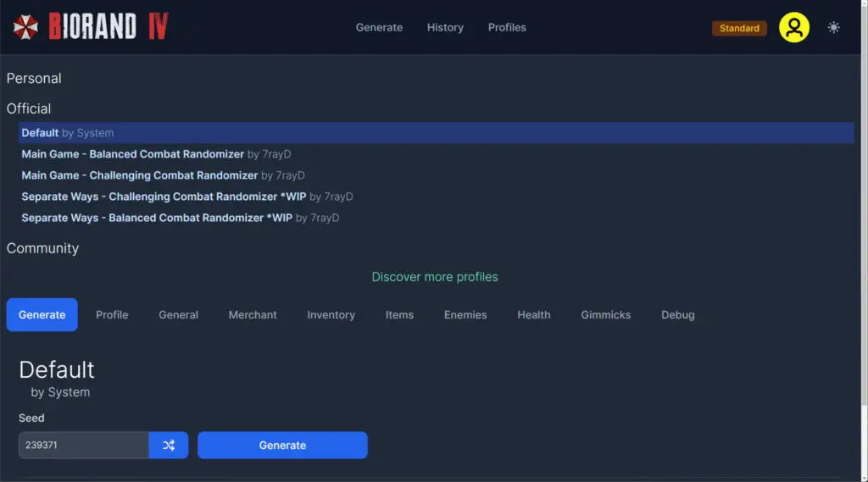Randomize the seed with shuffle icon
Viewport: 868px width, 482px height.
coord(169,445)
